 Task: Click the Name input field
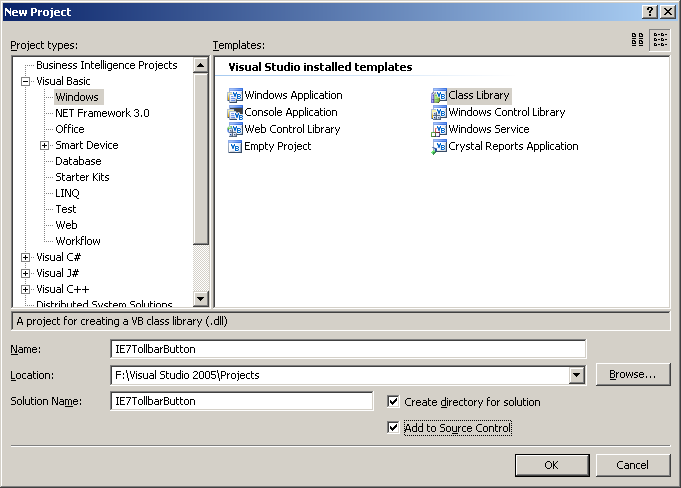348,349
